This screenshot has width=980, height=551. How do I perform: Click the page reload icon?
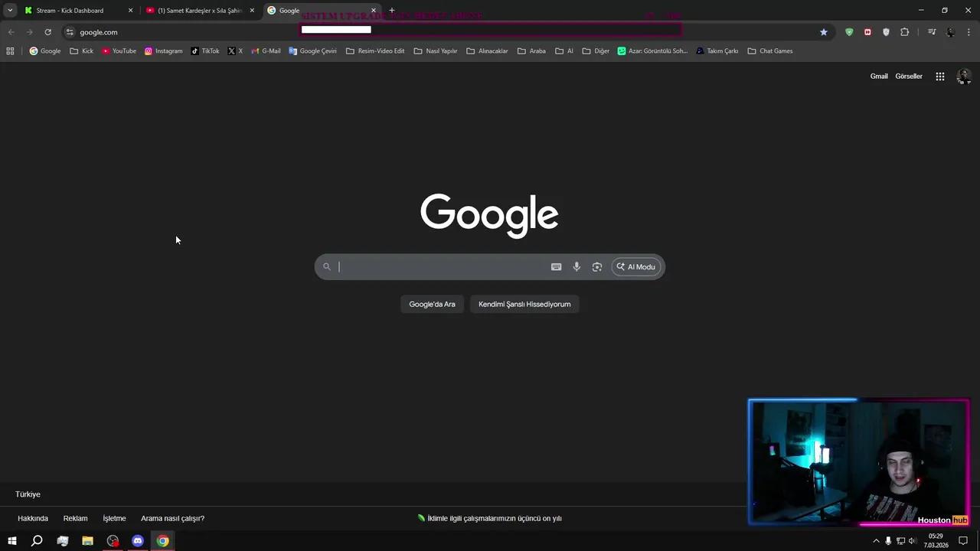pyautogui.click(x=47, y=32)
